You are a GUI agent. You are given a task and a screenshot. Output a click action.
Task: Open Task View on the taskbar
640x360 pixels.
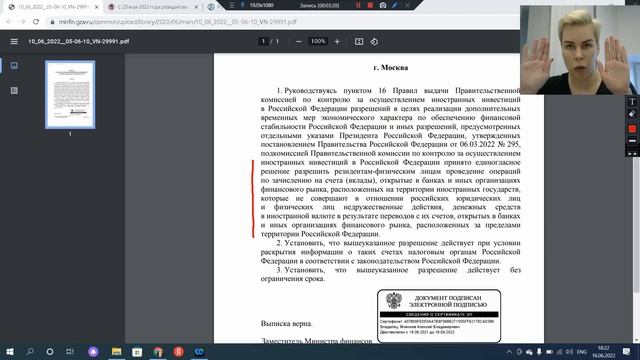(x=70, y=351)
